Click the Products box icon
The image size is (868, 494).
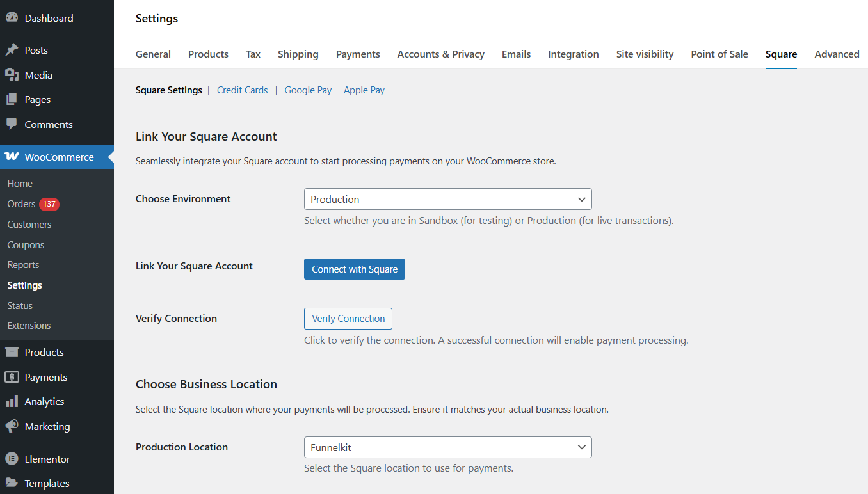12,352
